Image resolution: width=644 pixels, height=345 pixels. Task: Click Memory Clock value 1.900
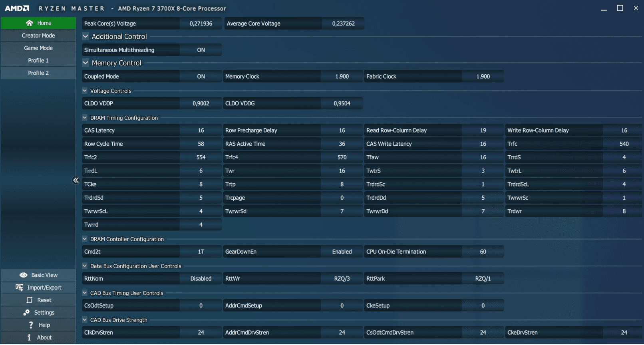(x=342, y=76)
